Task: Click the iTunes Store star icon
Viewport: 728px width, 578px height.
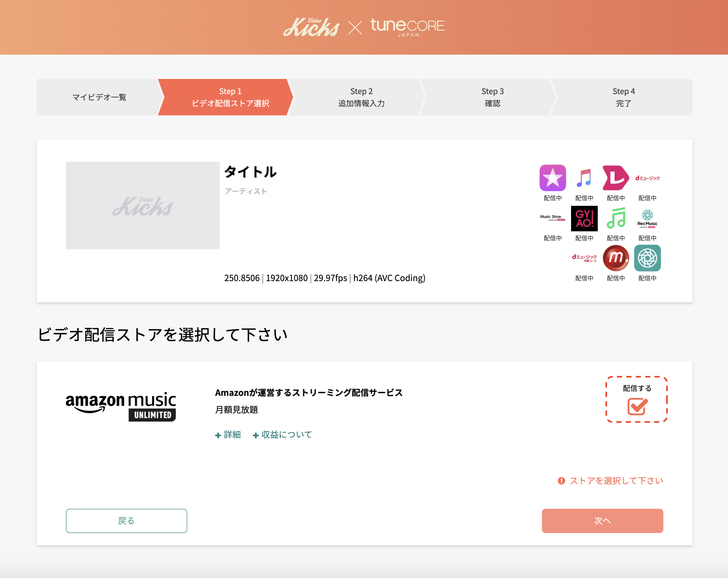Action: [553, 178]
